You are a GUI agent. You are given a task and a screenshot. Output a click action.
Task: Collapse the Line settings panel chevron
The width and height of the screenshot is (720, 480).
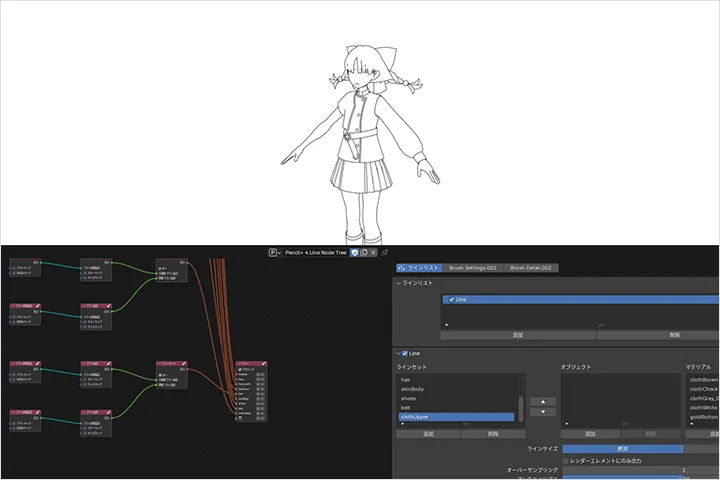point(398,354)
